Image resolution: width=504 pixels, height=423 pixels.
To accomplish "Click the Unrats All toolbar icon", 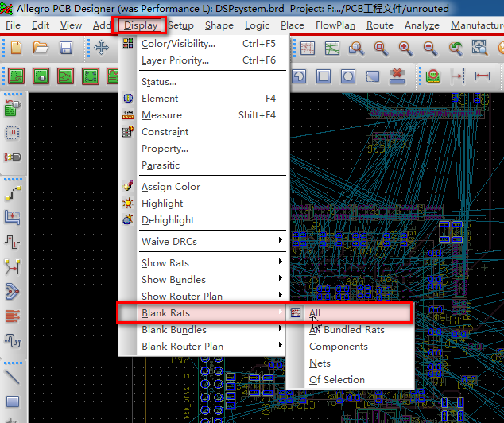I will coord(308,49).
